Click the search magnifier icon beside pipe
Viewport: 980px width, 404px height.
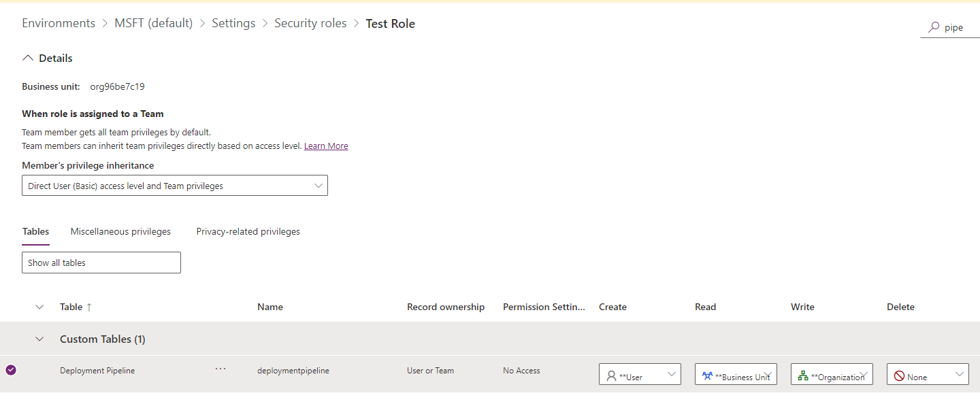click(x=933, y=27)
